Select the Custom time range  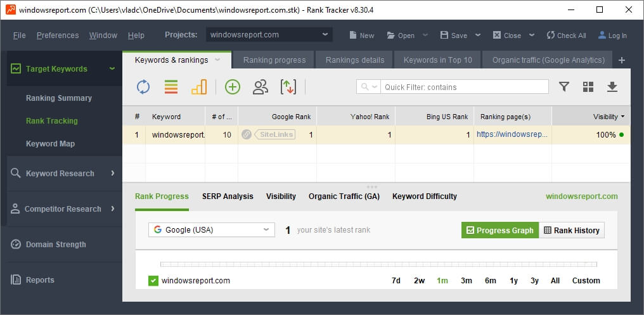(586, 281)
